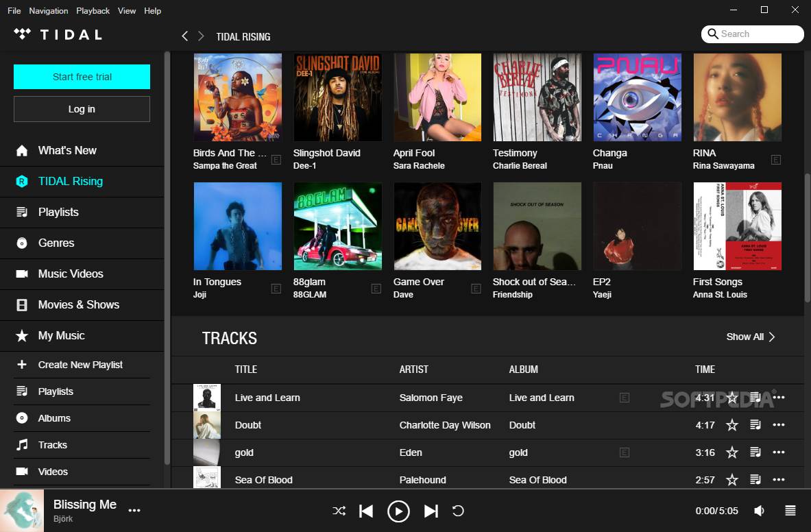Open My Music section
Viewport: 811px width, 532px height.
[x=82, y=335]
